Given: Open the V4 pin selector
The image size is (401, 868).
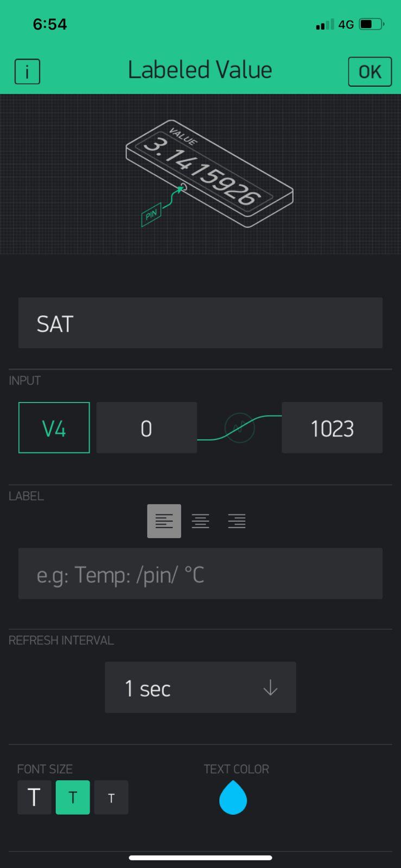Looking at the screenshot, I should click(54, 427).
